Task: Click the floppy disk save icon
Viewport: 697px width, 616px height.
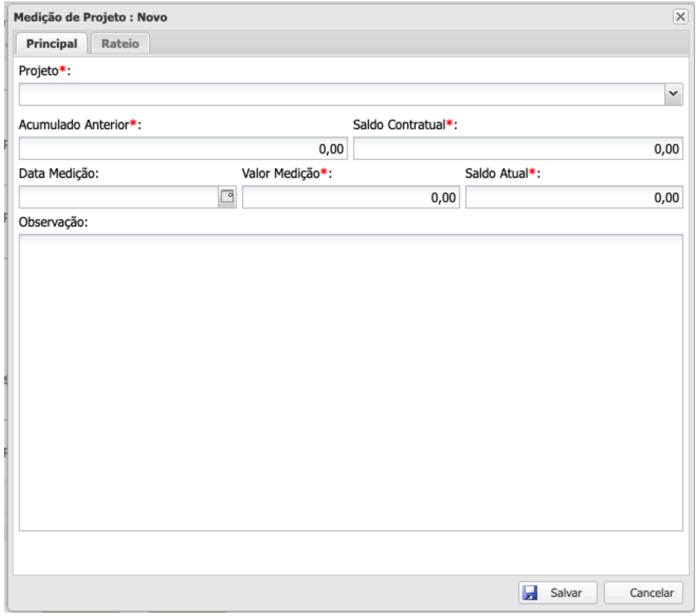Action: pyautogui.click(x=530, y=593)
